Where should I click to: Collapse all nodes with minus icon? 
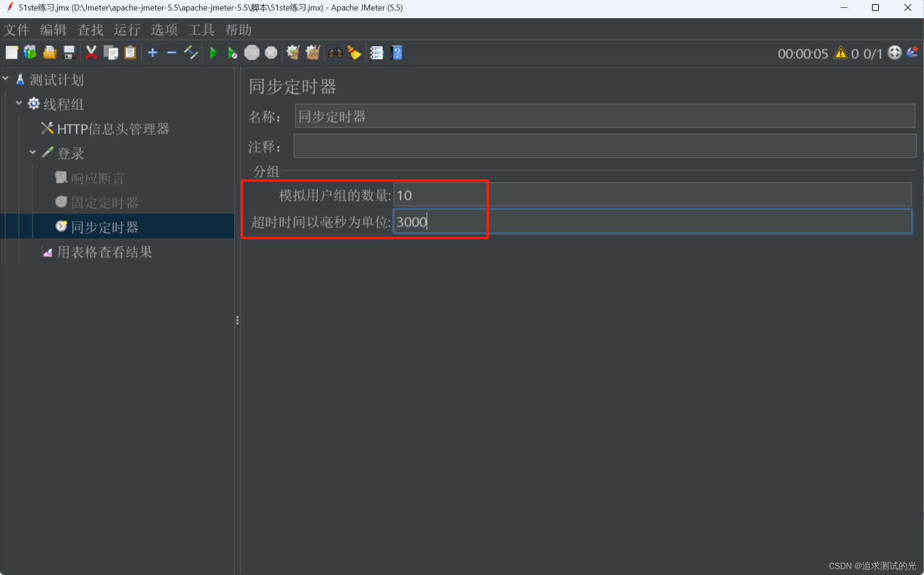172,53
